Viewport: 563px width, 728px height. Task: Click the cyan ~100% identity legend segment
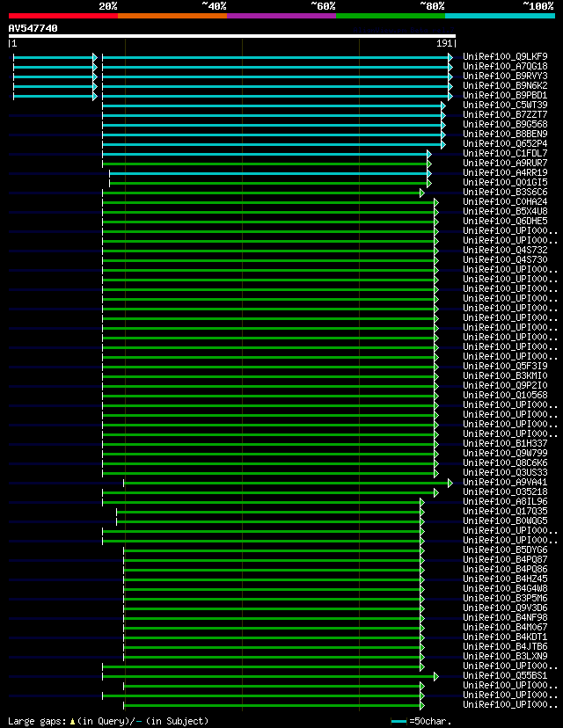coord(501,16)
